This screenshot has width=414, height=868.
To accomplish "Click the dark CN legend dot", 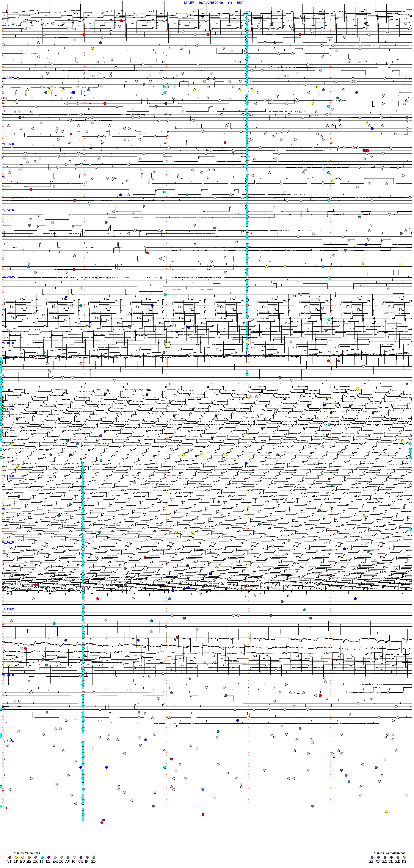I will [x=379, y=857].
